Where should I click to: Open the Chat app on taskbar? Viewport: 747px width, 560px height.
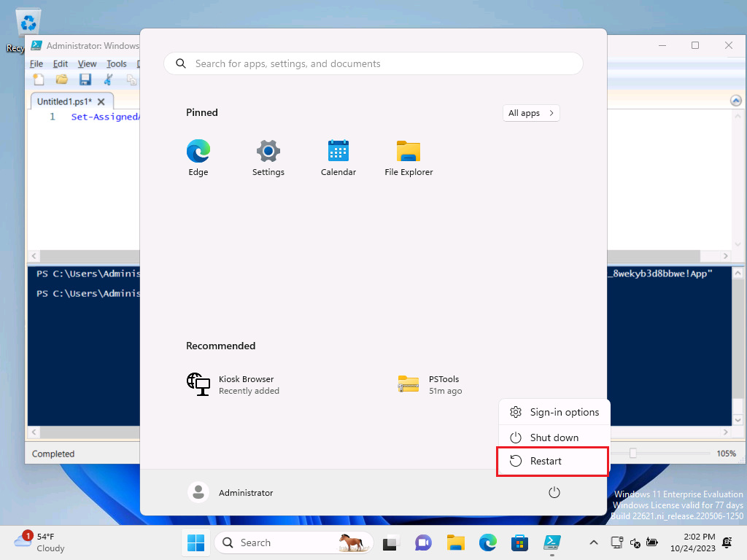point(423,542)
